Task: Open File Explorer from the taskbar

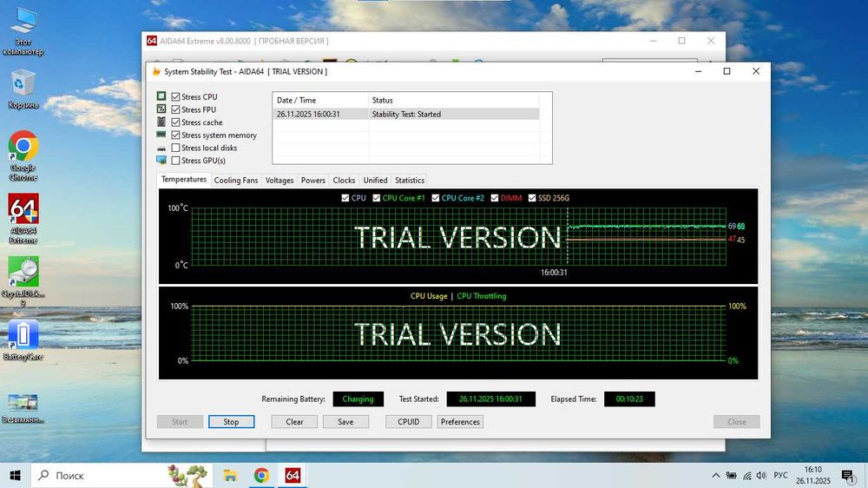Action: [230, 475]
